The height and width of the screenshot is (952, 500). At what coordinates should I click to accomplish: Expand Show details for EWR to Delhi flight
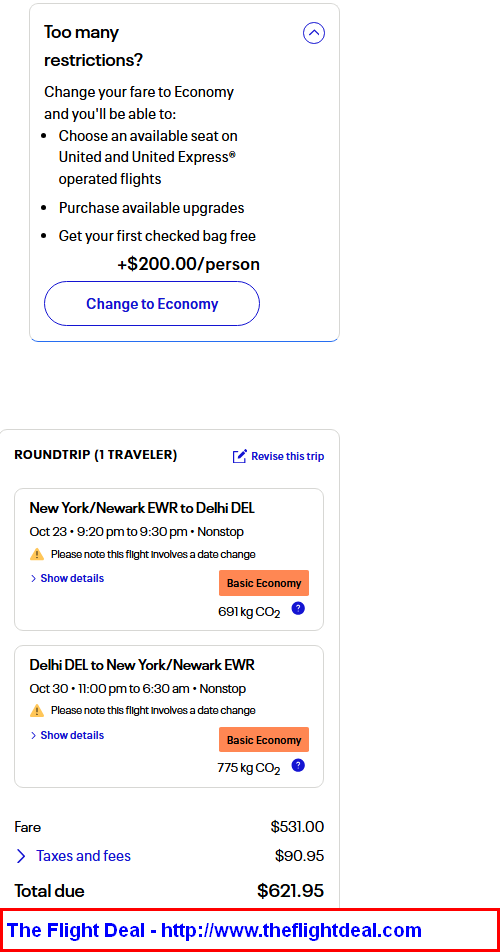[x=67, y=579]
